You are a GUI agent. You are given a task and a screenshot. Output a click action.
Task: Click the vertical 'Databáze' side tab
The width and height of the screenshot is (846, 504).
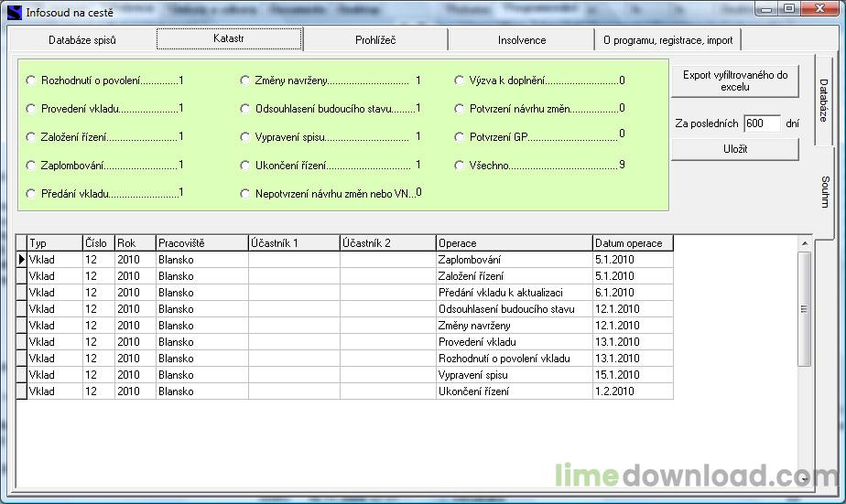824,101
